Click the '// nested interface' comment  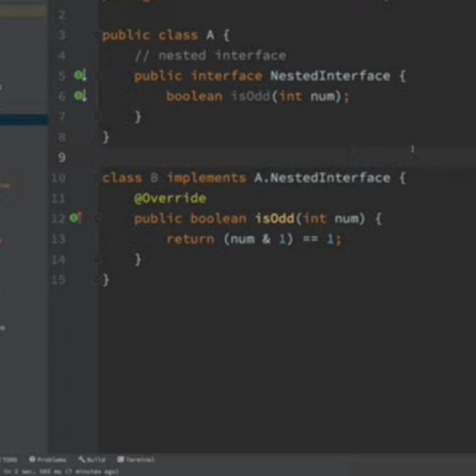click(210, 56)
